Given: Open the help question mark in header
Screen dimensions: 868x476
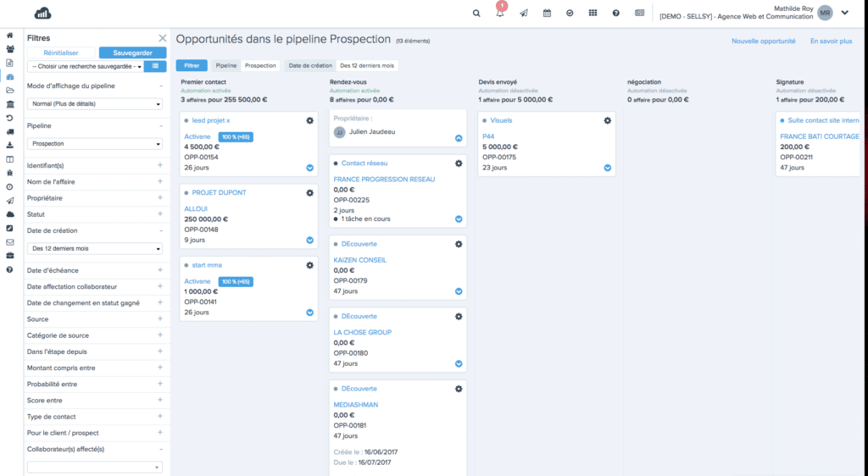Looking at the screenshot, I should 615,14.
